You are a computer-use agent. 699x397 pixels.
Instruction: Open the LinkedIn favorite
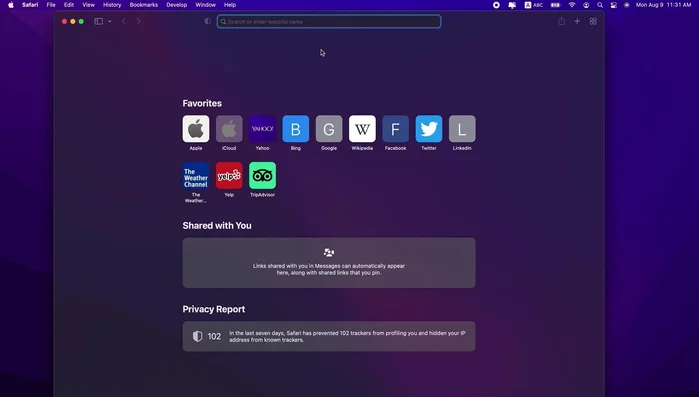pyautogui.click(x=462, y=129)
